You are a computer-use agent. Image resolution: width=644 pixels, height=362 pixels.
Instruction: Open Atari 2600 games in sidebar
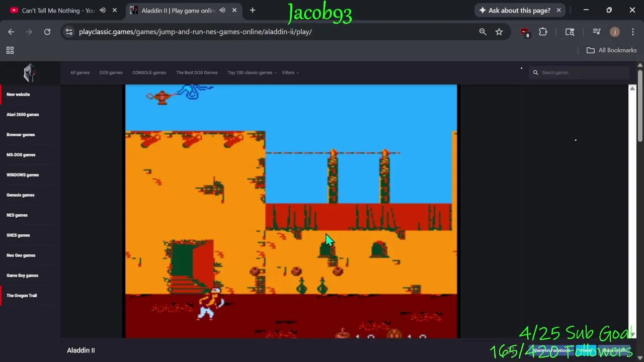tap(23, 115)
